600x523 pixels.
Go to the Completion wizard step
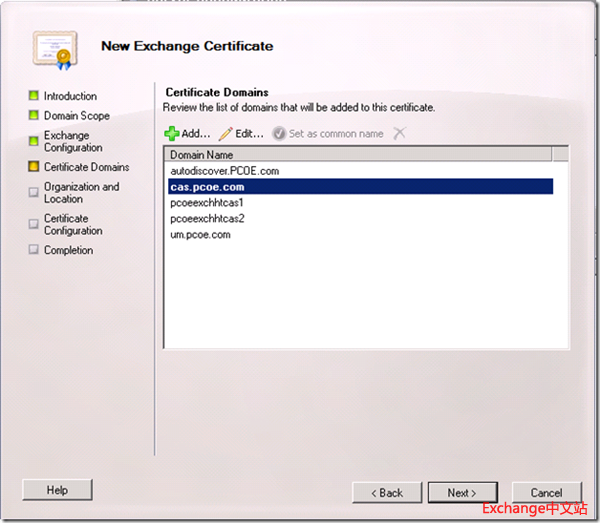click(x=68, y=250)
